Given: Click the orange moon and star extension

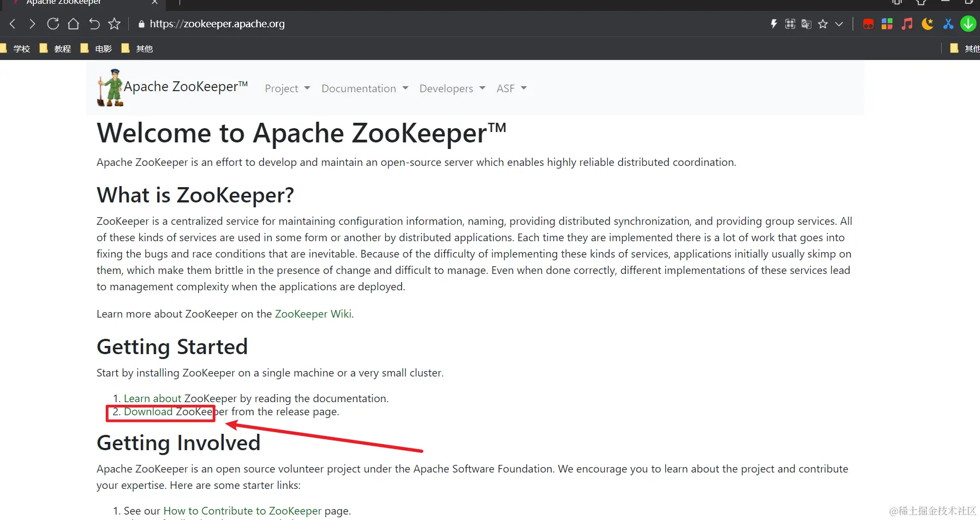Looking at the screenshot, I should coord(928,24).
